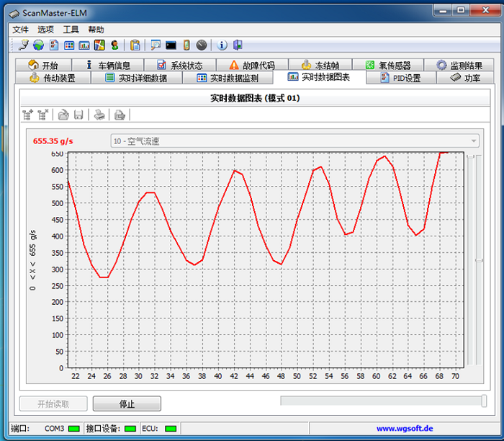Open the www.wgsoft.de link
The height and width of the screenshot is (441, 504).
[404, 428]
